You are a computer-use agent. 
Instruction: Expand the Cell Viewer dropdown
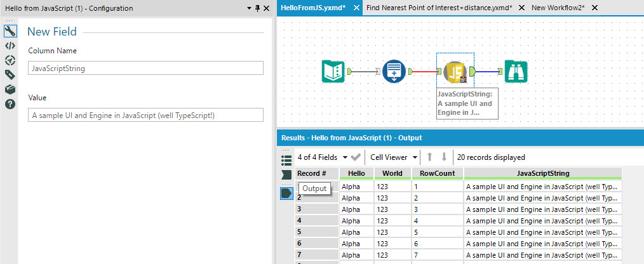click(415, 157)
